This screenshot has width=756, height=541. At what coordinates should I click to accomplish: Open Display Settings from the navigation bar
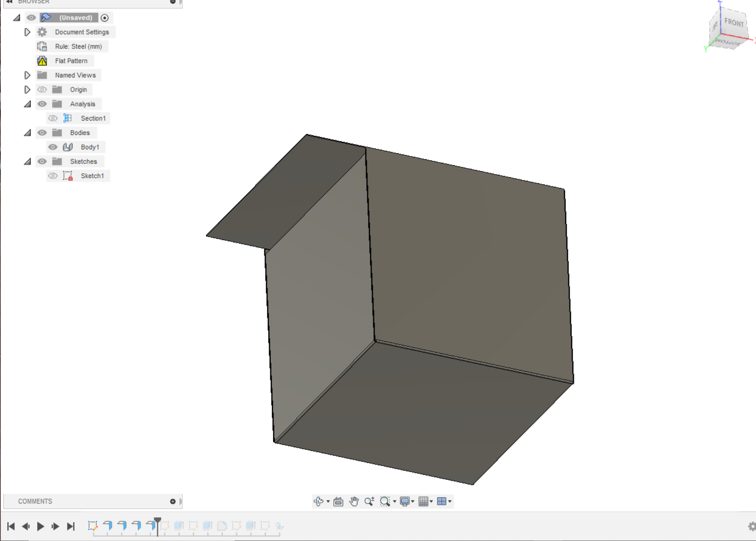(405, 501)
